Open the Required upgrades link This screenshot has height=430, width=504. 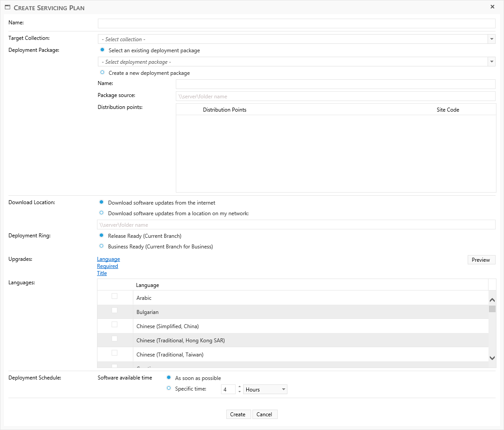(108, 266)
